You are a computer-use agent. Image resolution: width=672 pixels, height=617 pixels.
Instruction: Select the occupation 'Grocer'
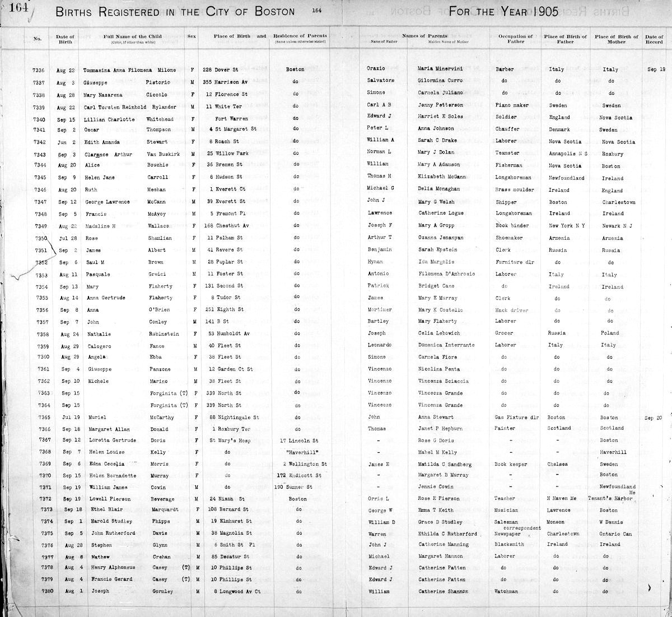pyautogui.click(x=505, y=333)
